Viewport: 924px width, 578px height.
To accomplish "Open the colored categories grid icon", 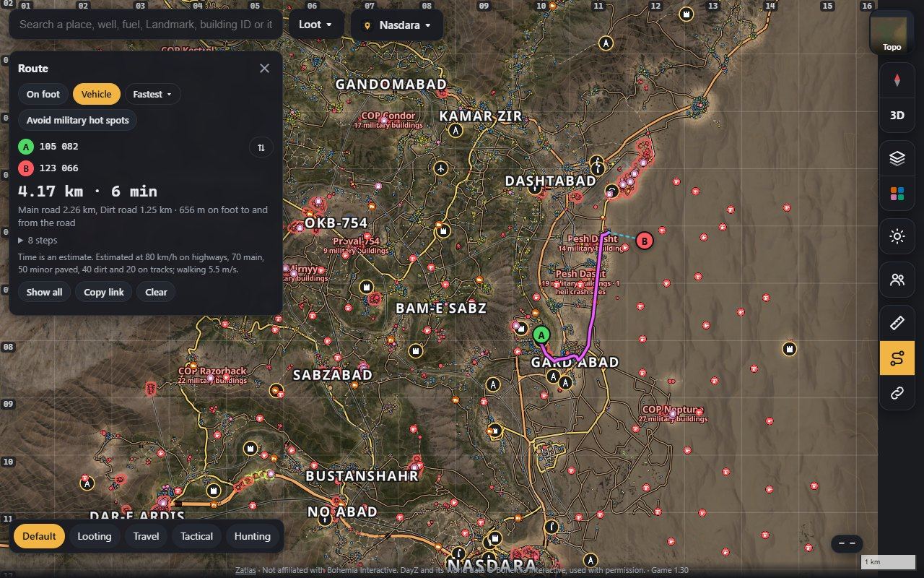I will [x=897, y=194].
